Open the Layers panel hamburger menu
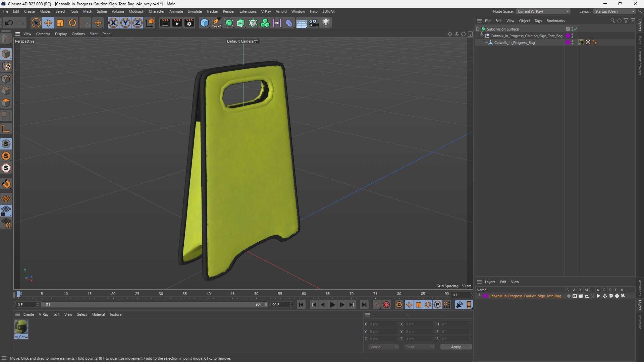The width and height of the screenshot is (644, 362). 479,282
